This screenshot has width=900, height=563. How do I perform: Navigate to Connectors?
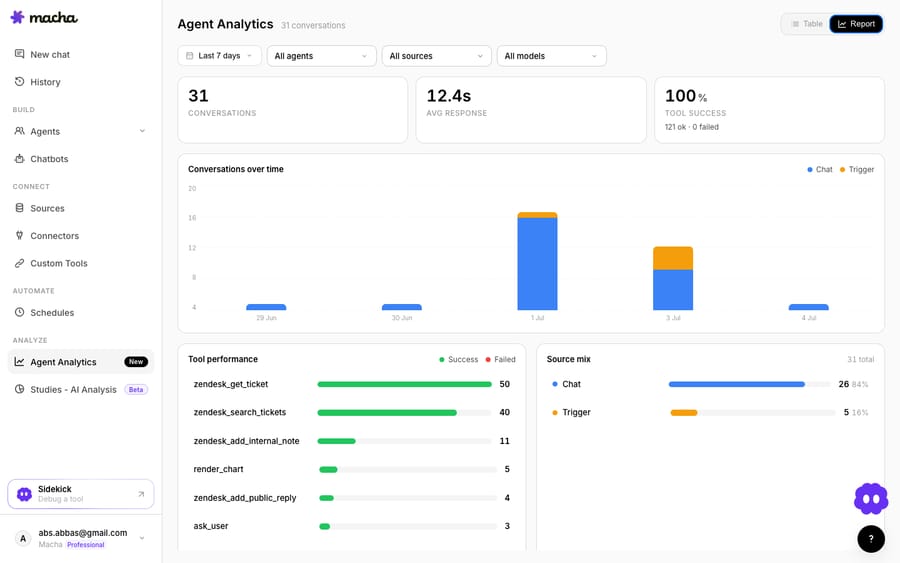click(x=80, y=236)
